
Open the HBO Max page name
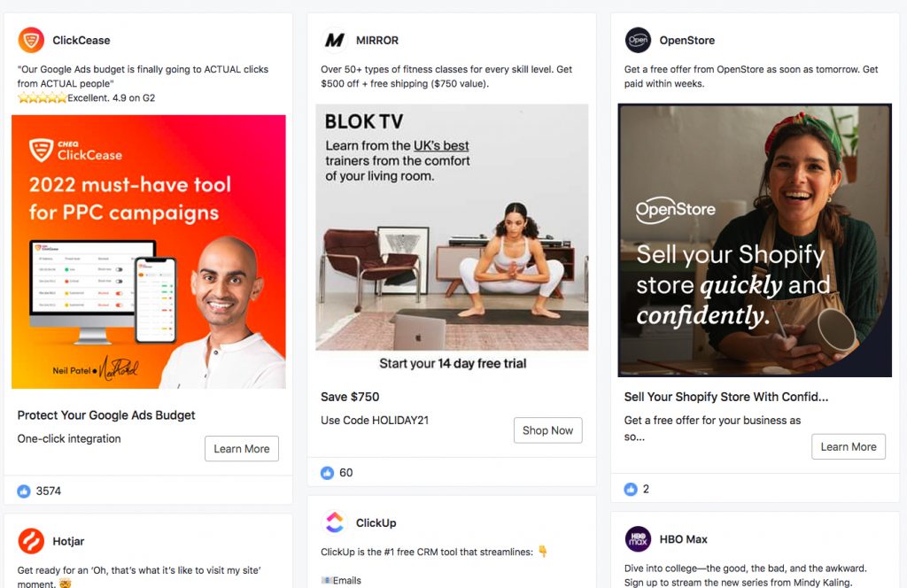click(684, 539)
